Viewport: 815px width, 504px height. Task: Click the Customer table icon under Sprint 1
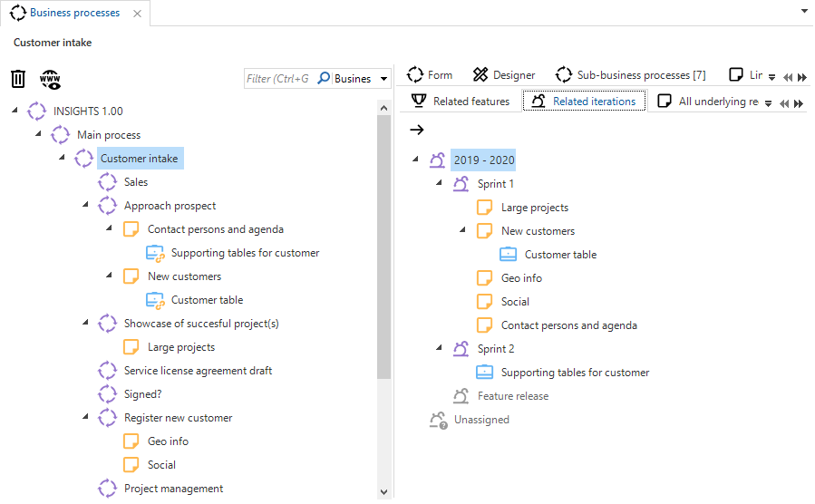[509, 255]
